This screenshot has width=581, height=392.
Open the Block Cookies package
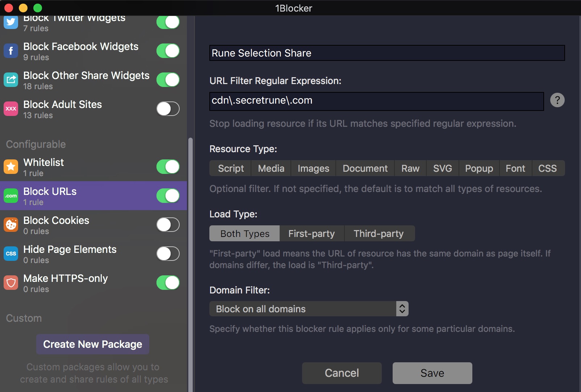pos(93,225)
